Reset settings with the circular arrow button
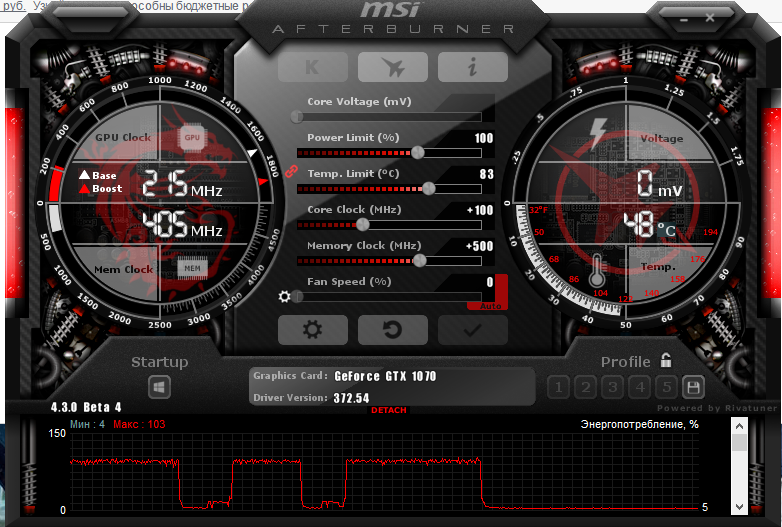Image resolution: width=782 pixels, height=527 pixels. click(x=392, y=330)
